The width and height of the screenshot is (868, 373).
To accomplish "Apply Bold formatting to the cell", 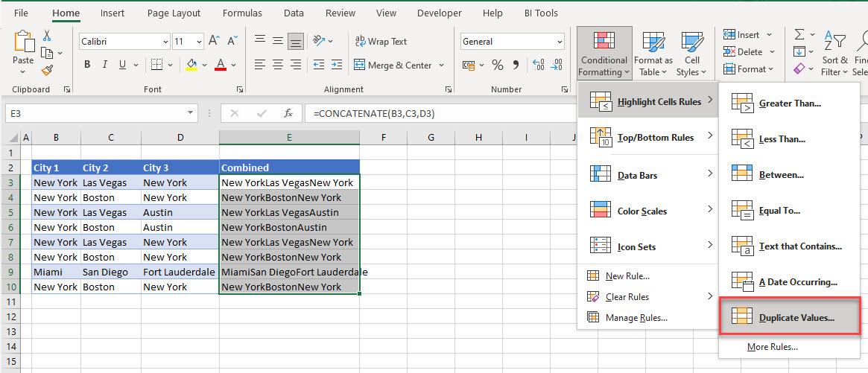I will tap(87, 65).
